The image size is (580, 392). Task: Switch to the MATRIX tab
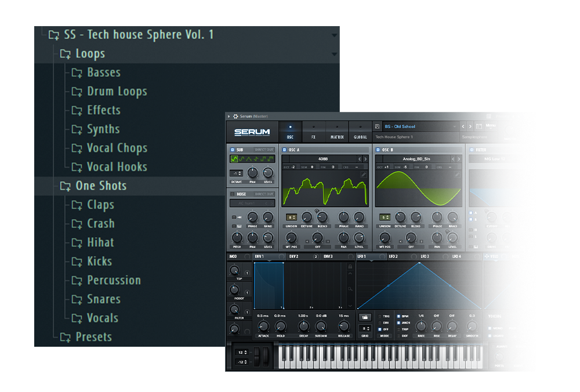click(x=336, y=137)
